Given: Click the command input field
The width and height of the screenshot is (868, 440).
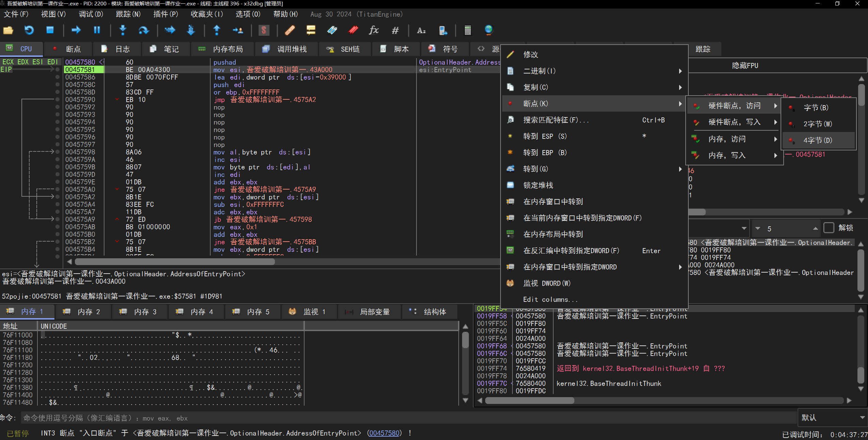Looking at the screenshot, I should (x=408, y=418).
